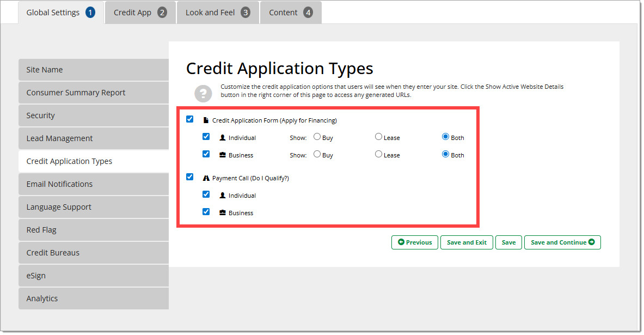The image size is (644, 335).
Task: Uncheck the Credit Application Form checkbox
Action: (x=189, y=119)
